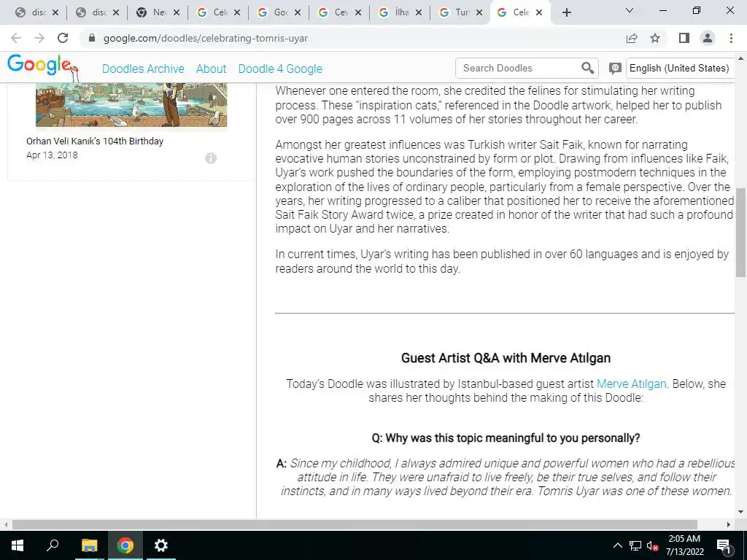The width and height of the screenshot is (747, 560).
Task: Click Orhan Veli doodle thumbnail
Action: point(131,105)
